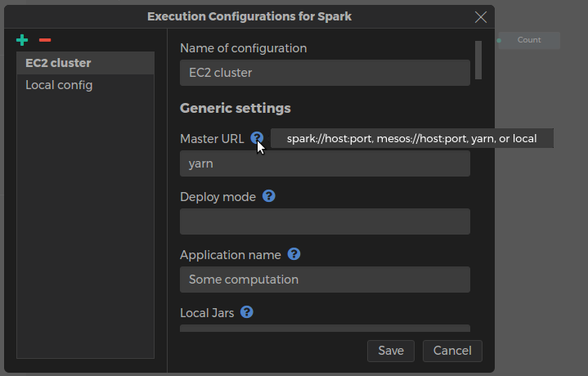Click the Execution Configurations for Spark title bar
Image resolution: width=588 pixels, height=376 pixels.
coord(249,16)
